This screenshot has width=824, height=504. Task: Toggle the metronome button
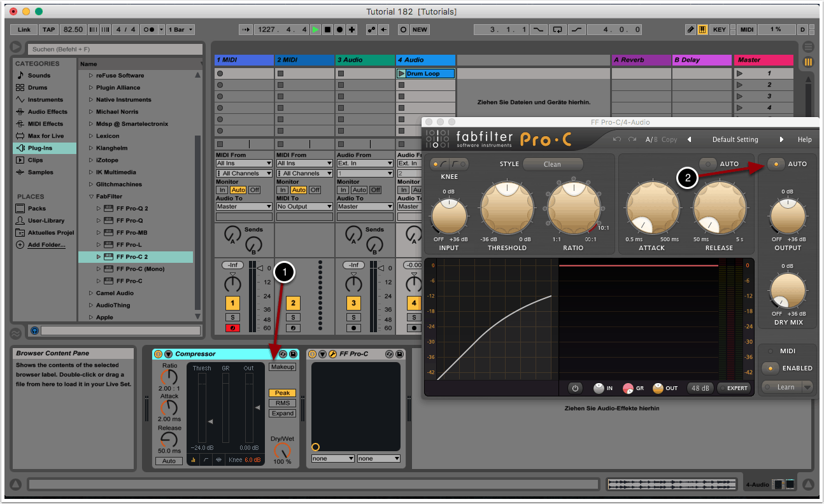coord(148,30)
